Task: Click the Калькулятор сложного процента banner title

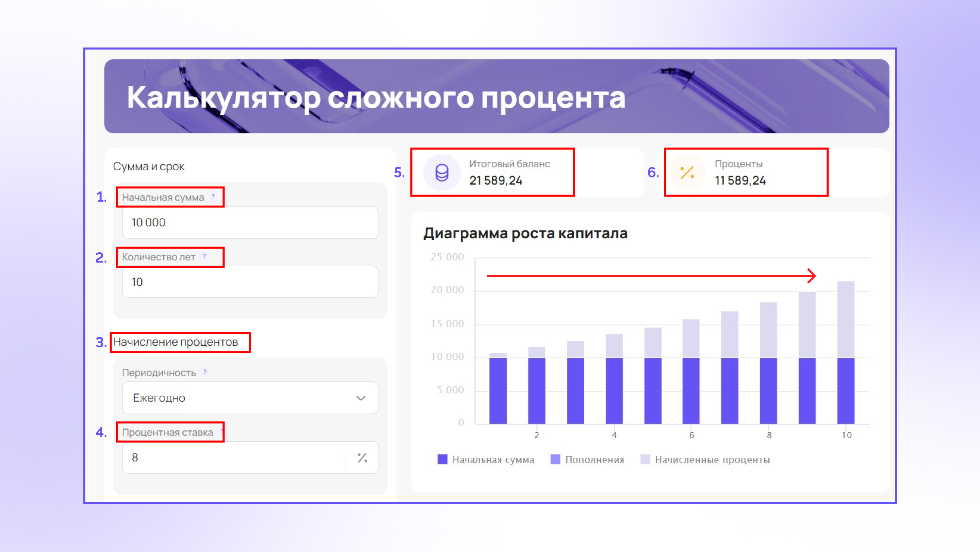Action: (376, 98)
